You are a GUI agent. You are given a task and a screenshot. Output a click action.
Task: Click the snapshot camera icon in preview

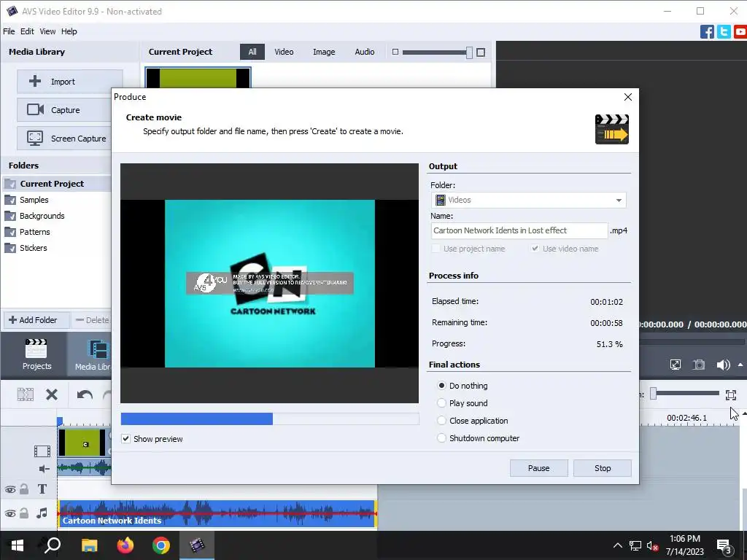(699, 365)
